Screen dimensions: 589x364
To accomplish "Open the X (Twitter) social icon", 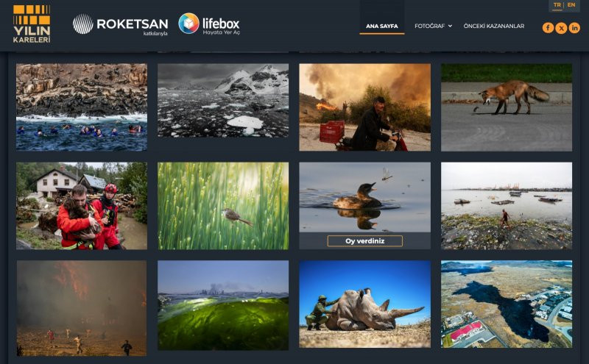I will coord(561,28).
